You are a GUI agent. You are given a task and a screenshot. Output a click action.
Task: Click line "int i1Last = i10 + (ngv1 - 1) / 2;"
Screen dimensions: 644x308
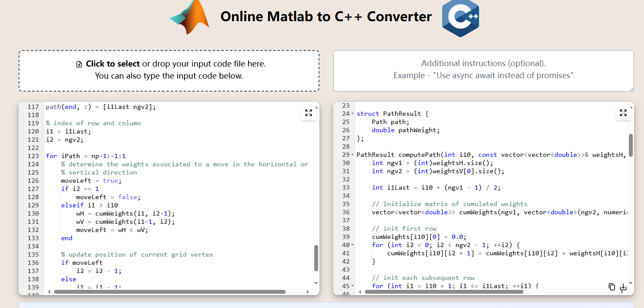[x=437, y=187]
